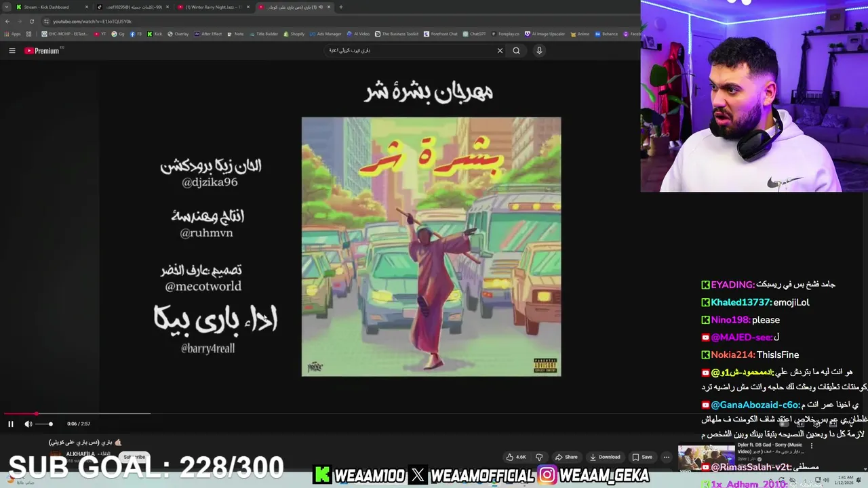This screenshot has width=868, height=488.
Task: Open the Foreplay.co bookmark
Action: (506, 34)
